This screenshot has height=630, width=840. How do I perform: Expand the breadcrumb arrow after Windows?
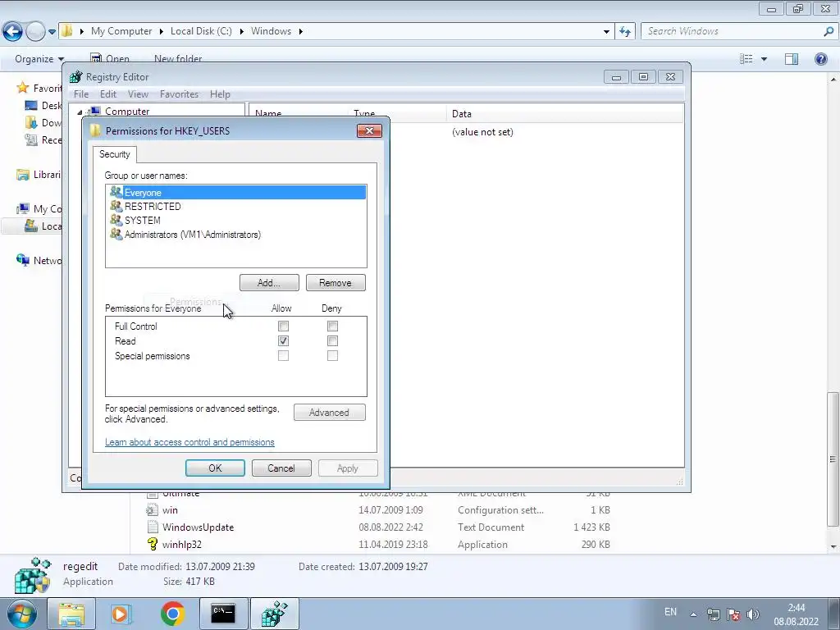pyautogui.click(x=300, y=32)
